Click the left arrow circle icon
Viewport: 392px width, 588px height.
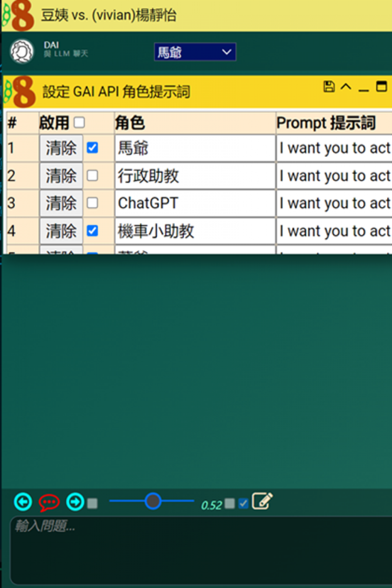[23, 502]
